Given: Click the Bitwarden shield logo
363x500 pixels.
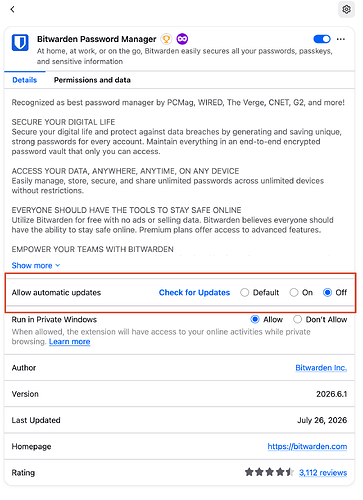Looking at the screenshot, I should click(x=20, y=42).
